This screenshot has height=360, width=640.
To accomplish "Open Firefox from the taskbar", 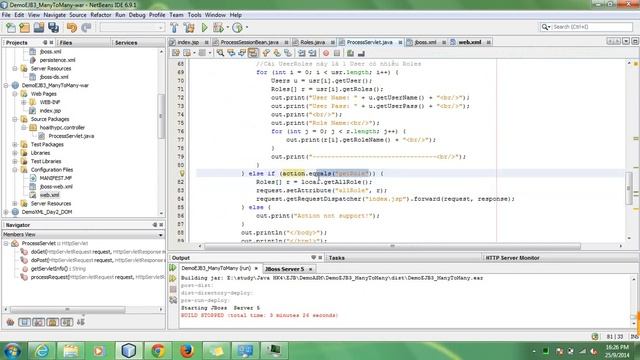I will pyautogui.click(x=187, y=351).
